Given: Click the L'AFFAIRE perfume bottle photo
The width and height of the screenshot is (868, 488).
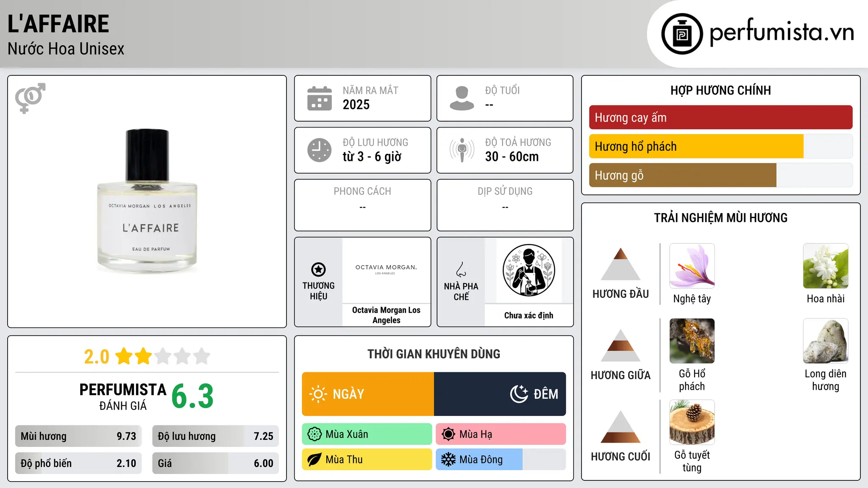Looking at the screenshot, I should [x=147, y=201].
